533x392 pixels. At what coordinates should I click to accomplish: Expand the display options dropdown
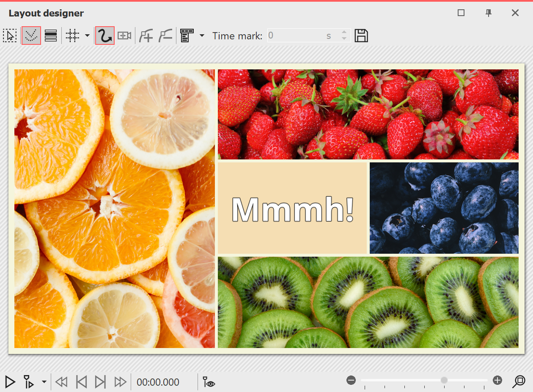202,36
